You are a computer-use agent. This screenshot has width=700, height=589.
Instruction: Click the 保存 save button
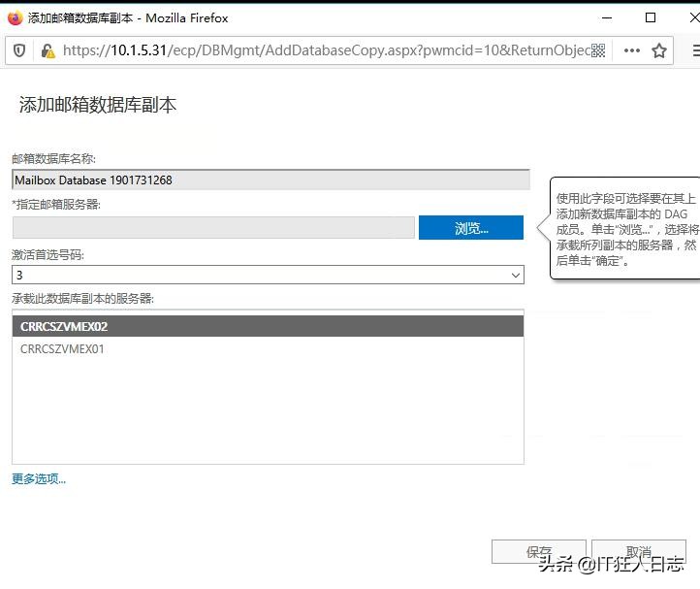(x=539, y=552)
